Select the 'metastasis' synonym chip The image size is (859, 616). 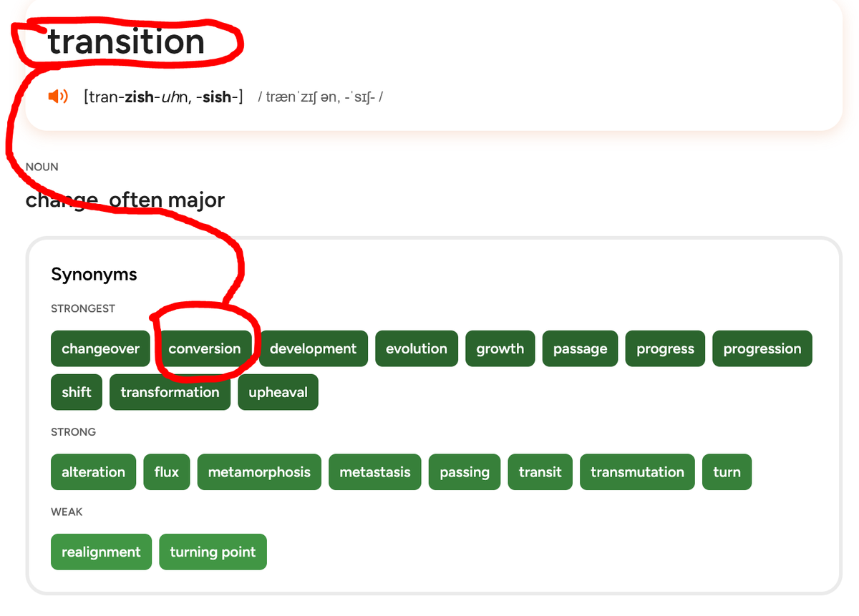375,472
